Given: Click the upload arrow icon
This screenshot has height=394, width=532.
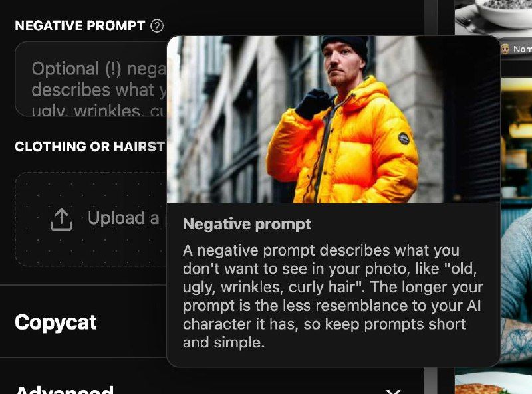Looking at the screenshot, I should [x=61, y=219].
